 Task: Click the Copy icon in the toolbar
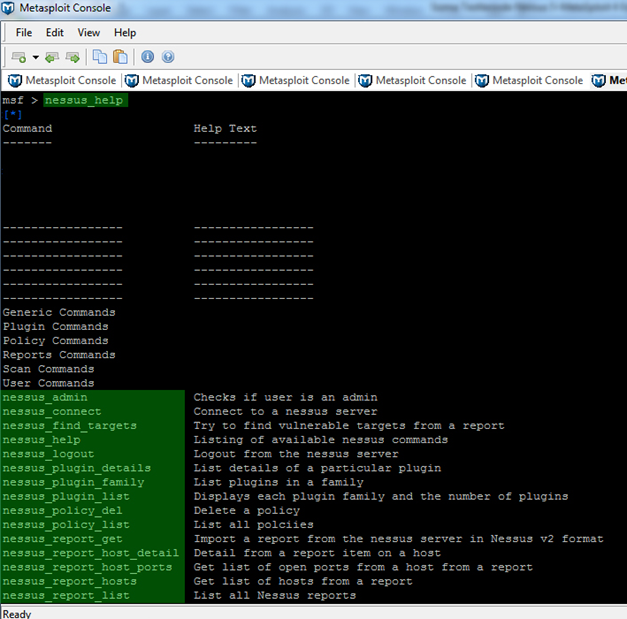(100, 57)
